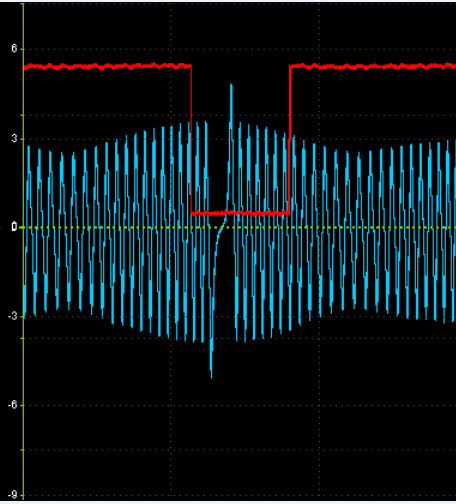
Task: Click the low-level segment of the red trace
Action: point(240,213)
